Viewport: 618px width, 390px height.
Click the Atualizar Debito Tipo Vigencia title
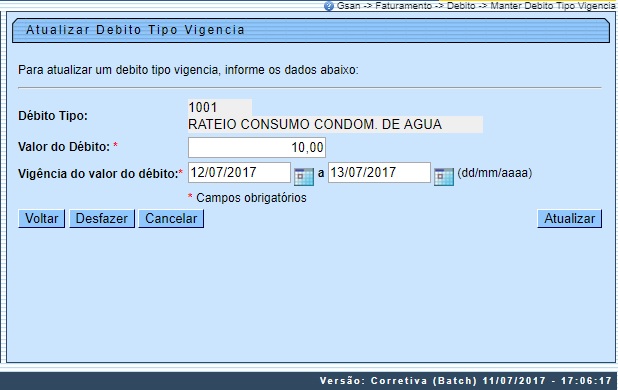pyautogui.click(x=135, y=30)
